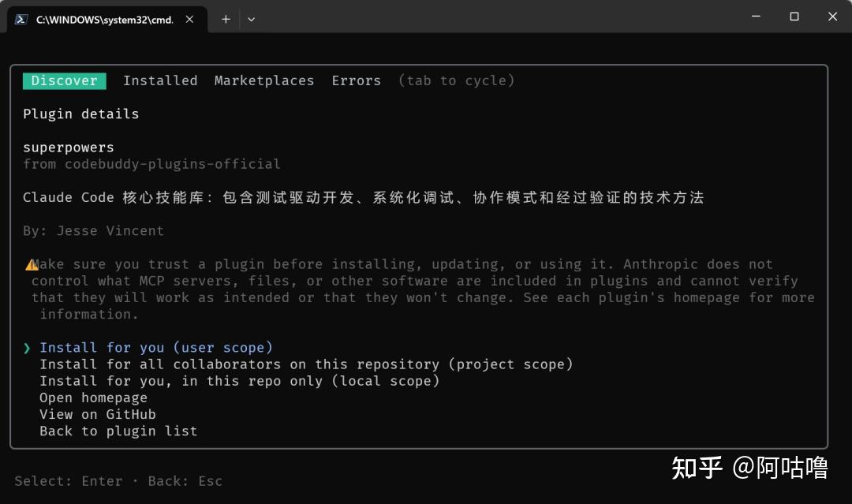Open the Marketplaces tab
Screen dimensions: 852x504
263,80
